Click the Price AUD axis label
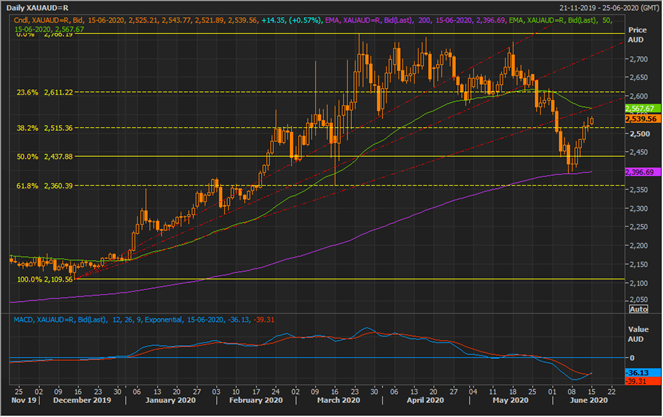This screenshot has height=417, width=663. click(637, 35)
